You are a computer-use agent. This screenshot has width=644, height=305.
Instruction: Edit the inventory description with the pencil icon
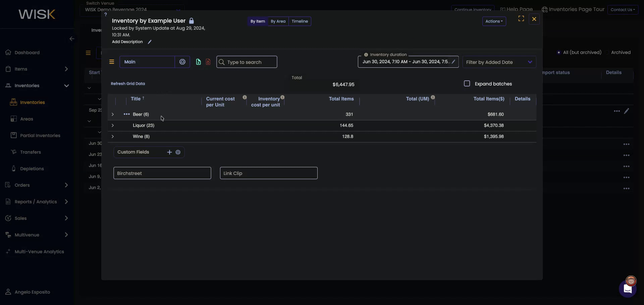tap(150, 42)
